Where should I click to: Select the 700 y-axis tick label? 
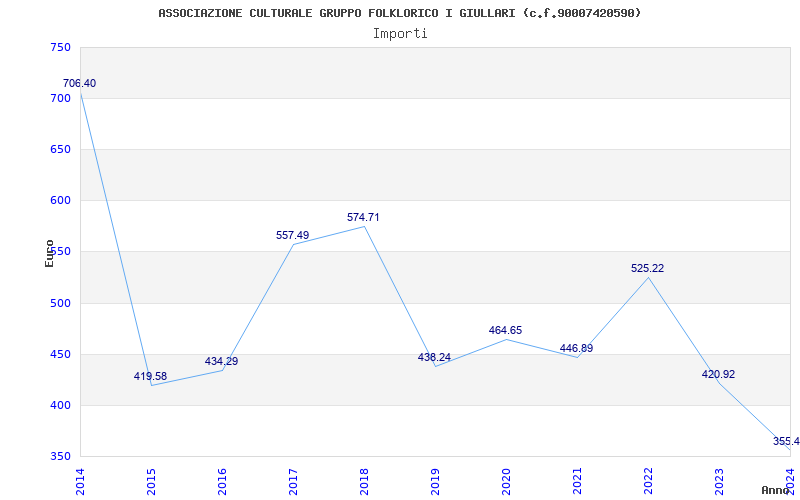click(x=60, y=98)
